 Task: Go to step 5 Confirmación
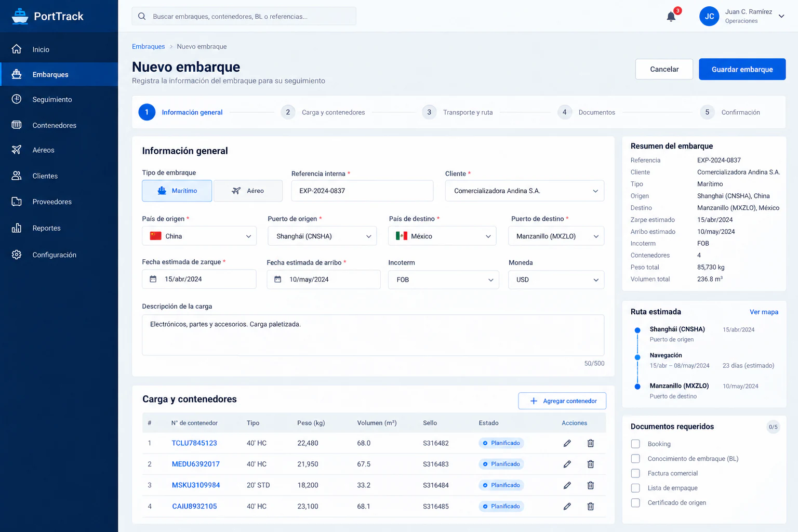[x=730, y=112]
